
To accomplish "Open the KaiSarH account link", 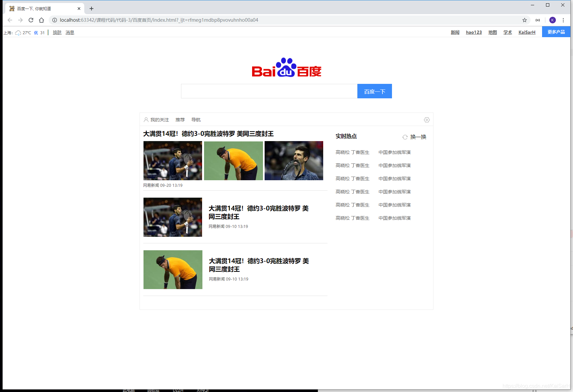I will (x=527, y=32).
